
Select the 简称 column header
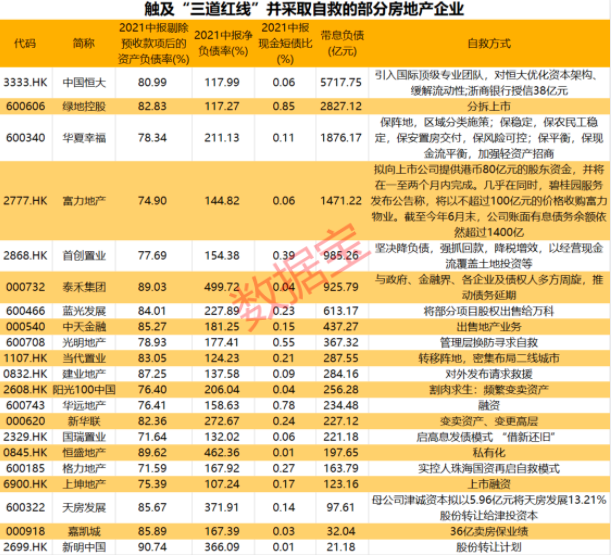click(84, 43)
